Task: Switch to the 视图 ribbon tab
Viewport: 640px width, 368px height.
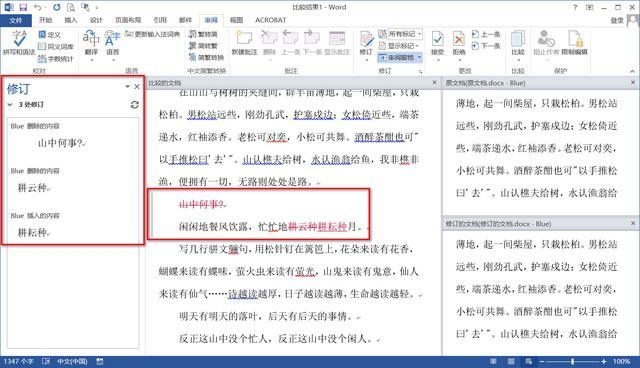Action: click(x=236, y=20)
